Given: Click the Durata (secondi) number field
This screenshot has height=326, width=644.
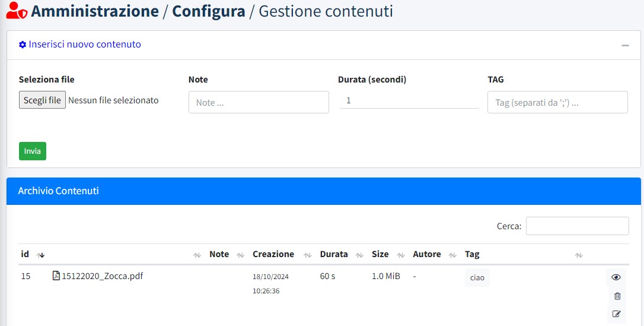Looking at the screenshot, I should click(x=409, y=101).
